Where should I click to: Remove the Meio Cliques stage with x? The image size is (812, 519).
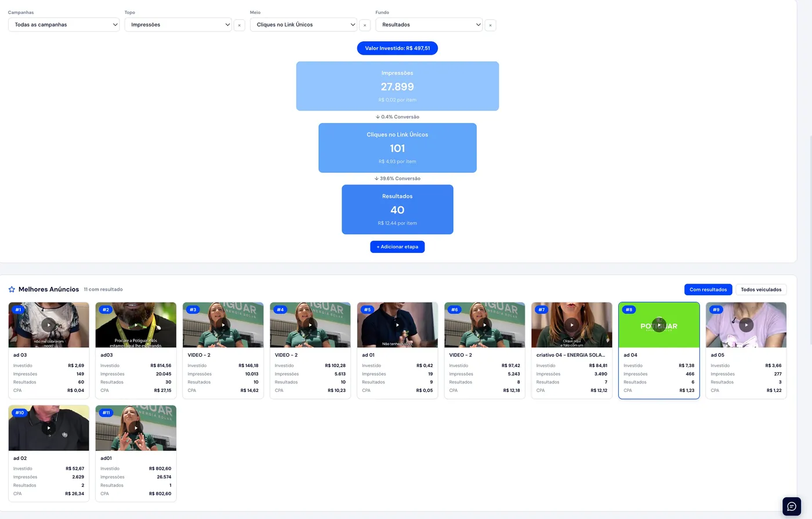click(x=365, y=25)
